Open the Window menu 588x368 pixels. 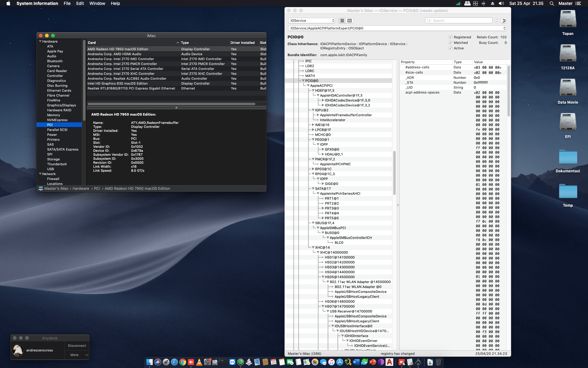[x=97, y=3]
